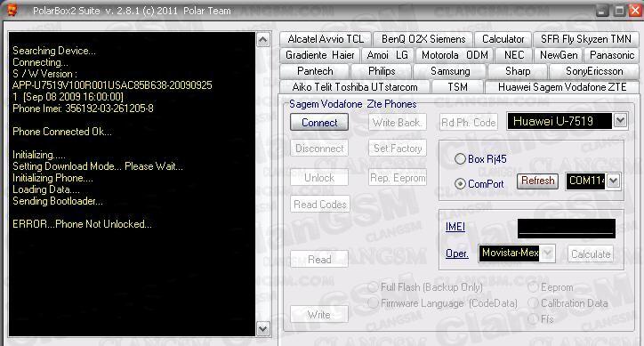644x346 pixels.
Task: Click the 'Phone Connected Ok...' log line
Action: (x=62, y=132)
